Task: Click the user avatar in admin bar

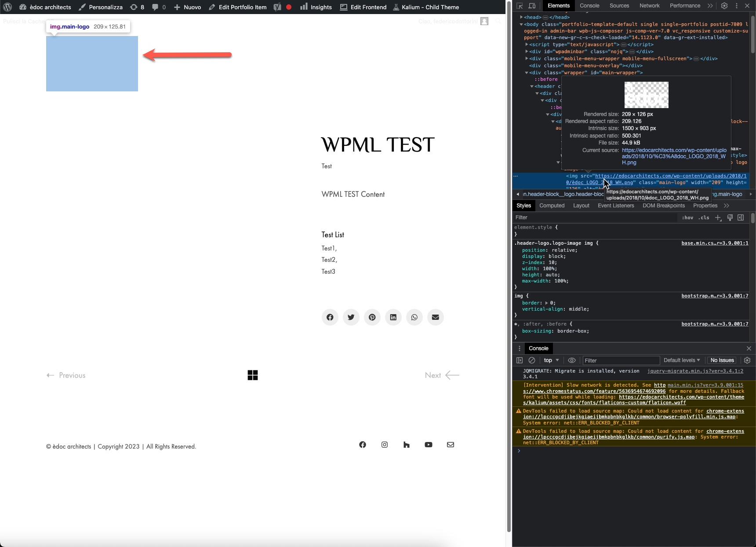Action: pos(484,21)
